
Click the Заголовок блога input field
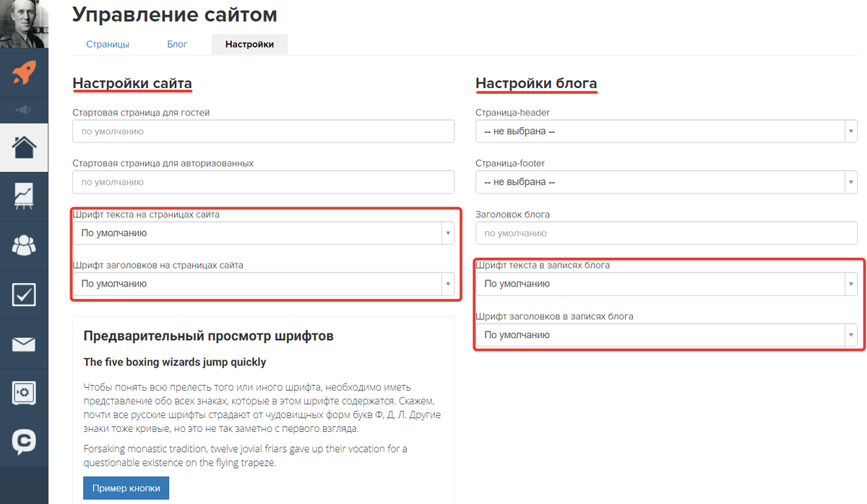[667, 233]
